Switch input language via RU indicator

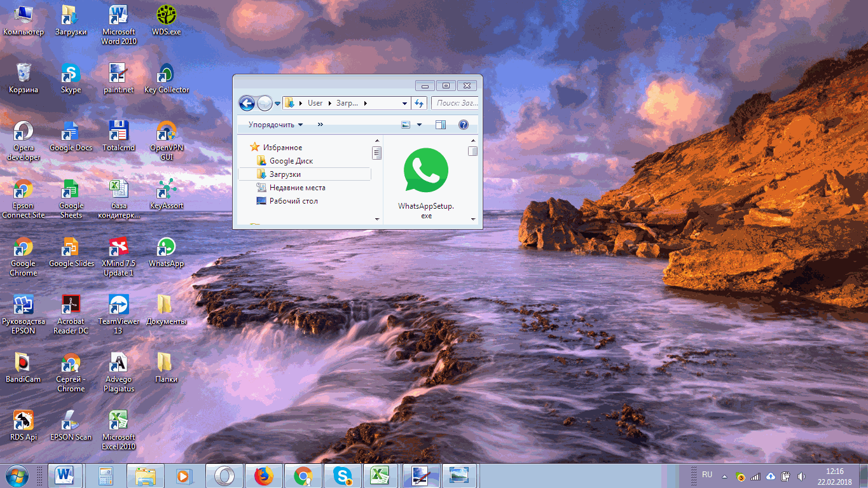click(707, 475)
